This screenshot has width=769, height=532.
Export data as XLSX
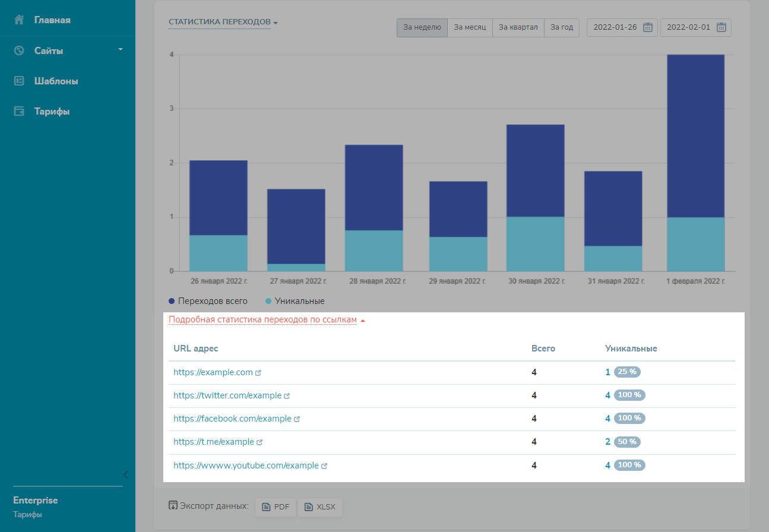coord(320,507)
